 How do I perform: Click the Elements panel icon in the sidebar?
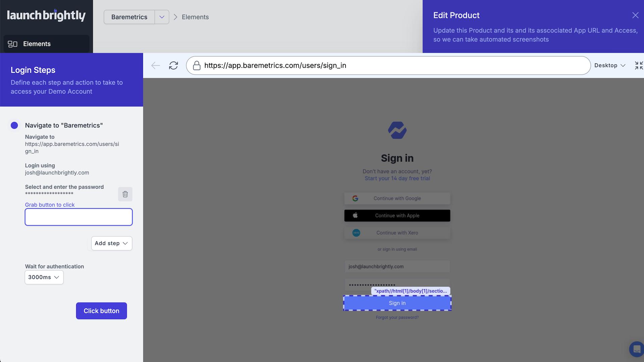tap(12, 44)
